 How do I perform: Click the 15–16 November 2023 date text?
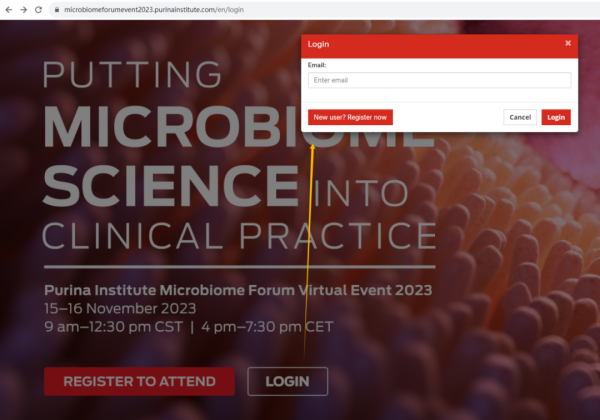click(120, 308)
